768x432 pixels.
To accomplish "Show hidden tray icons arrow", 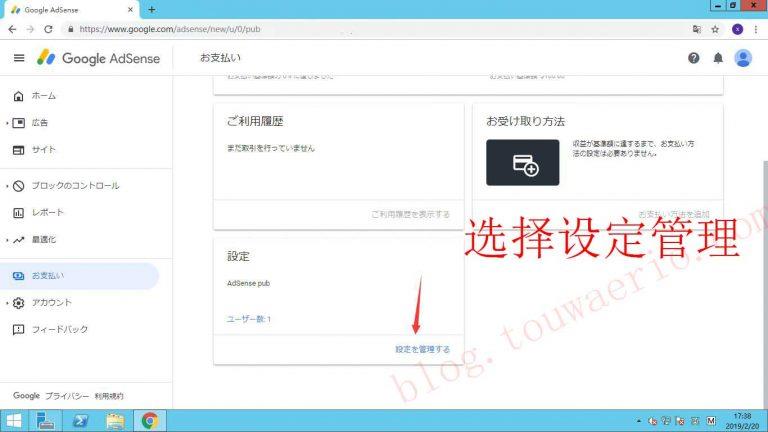I will pyautogui.click(x=639, y=421).
